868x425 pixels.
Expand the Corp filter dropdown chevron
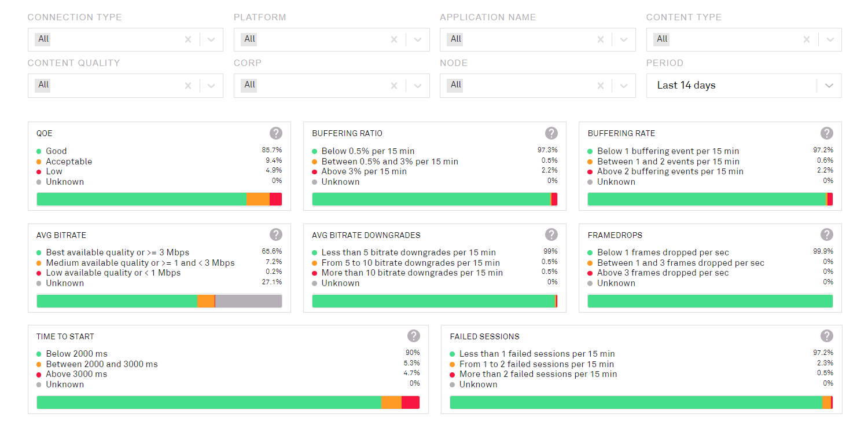(x=417, y=85)
